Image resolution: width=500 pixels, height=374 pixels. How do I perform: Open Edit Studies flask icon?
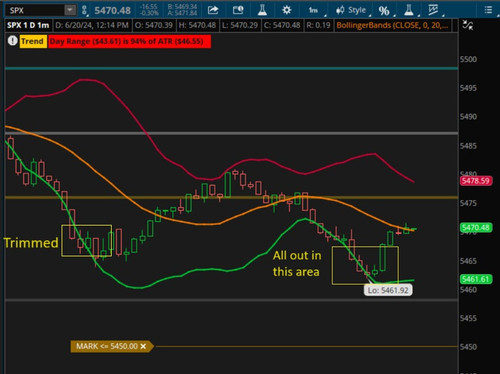coord(262,10)
